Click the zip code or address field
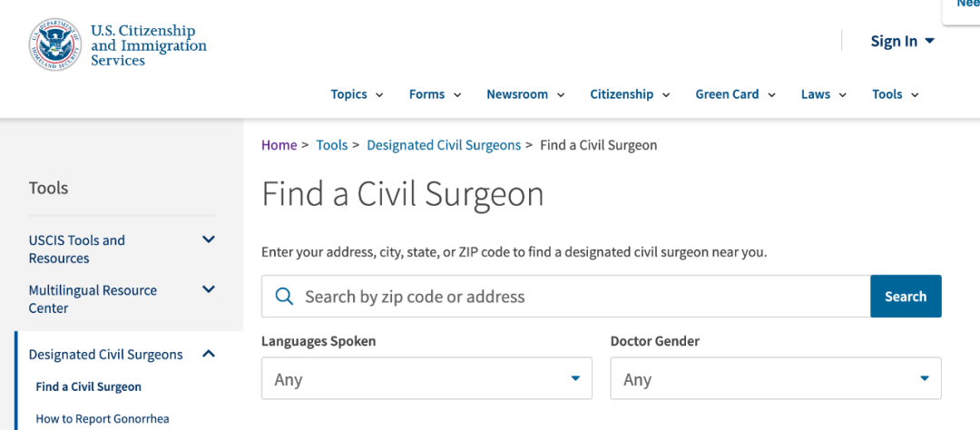 pyautogui.click(x=565, y=297)
